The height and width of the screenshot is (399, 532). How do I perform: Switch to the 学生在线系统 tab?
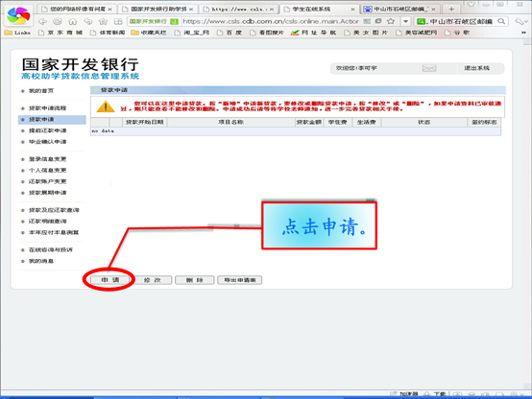(319, 9)
